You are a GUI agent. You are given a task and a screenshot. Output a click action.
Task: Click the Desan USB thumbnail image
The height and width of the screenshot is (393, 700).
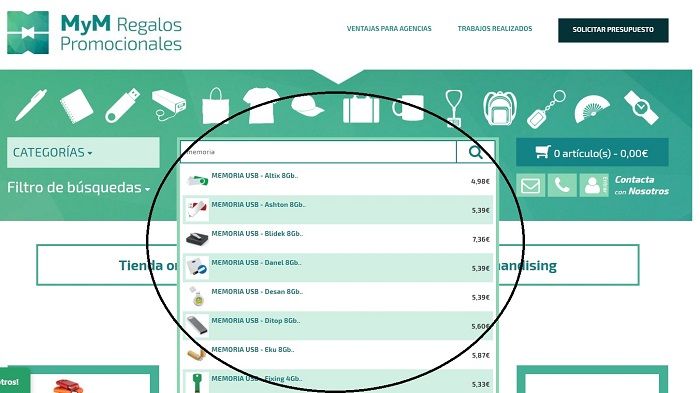pyautogui.click(x=197, y=297)
